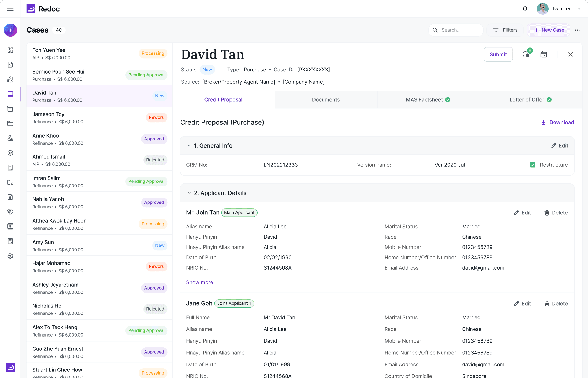
Task: Open the notifications bell in the top bar
Action: click(x=525, y=9)
